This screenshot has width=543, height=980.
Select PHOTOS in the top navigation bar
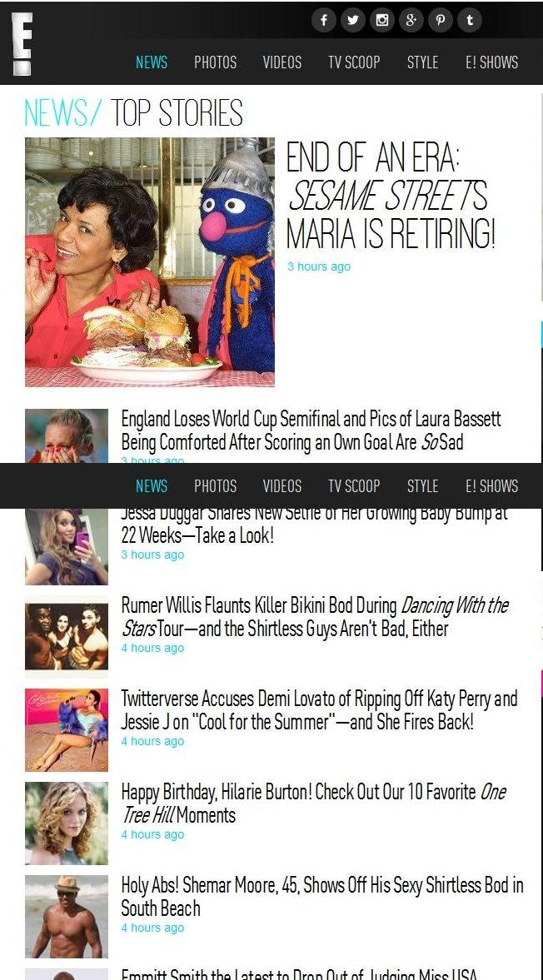tap(215, 62)
